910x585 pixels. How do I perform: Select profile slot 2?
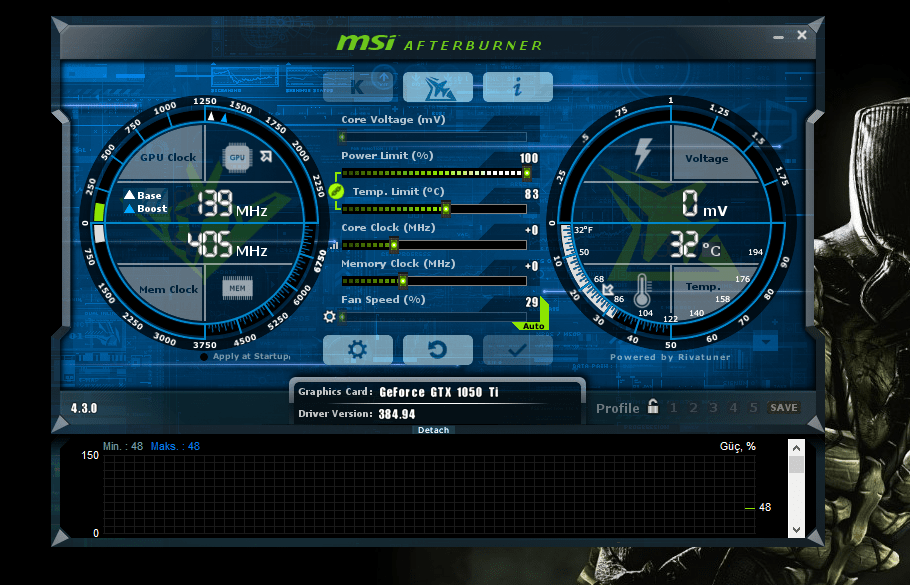pos(694,407)
